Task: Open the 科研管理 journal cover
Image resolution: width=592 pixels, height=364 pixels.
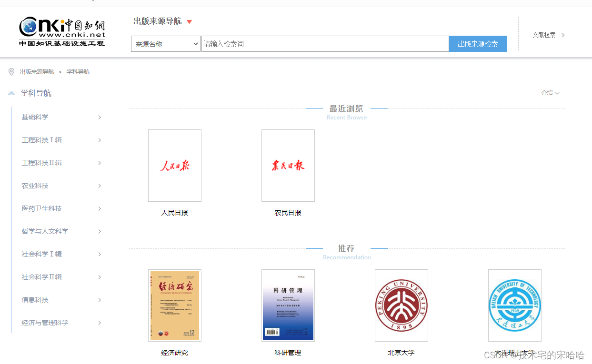Action: pos(288,305)
